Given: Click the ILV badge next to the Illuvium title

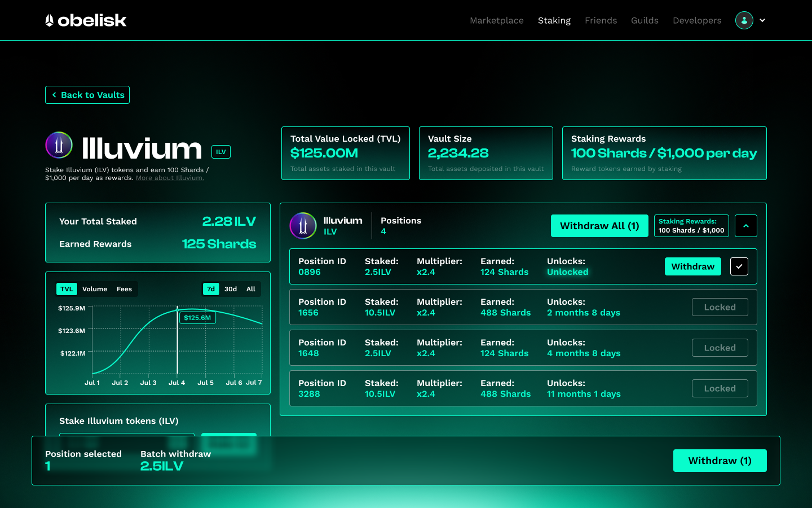Looking at the screenshot, I should tap(220, 152).
